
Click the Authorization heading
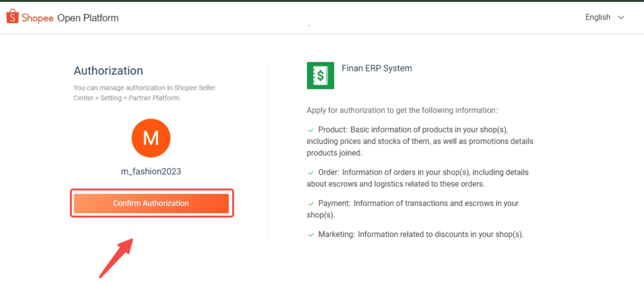tap(108, 70)
